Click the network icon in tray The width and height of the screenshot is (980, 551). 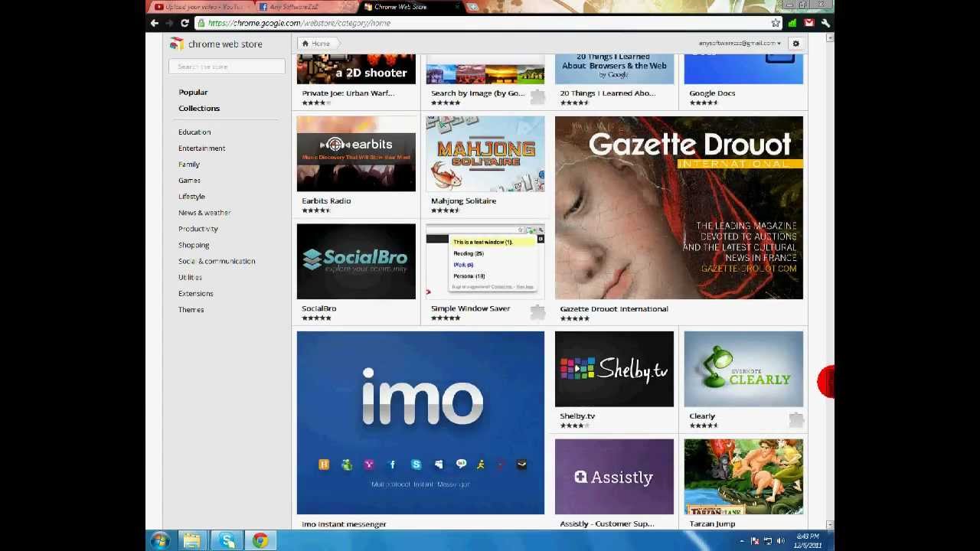[x=768, y=541]
